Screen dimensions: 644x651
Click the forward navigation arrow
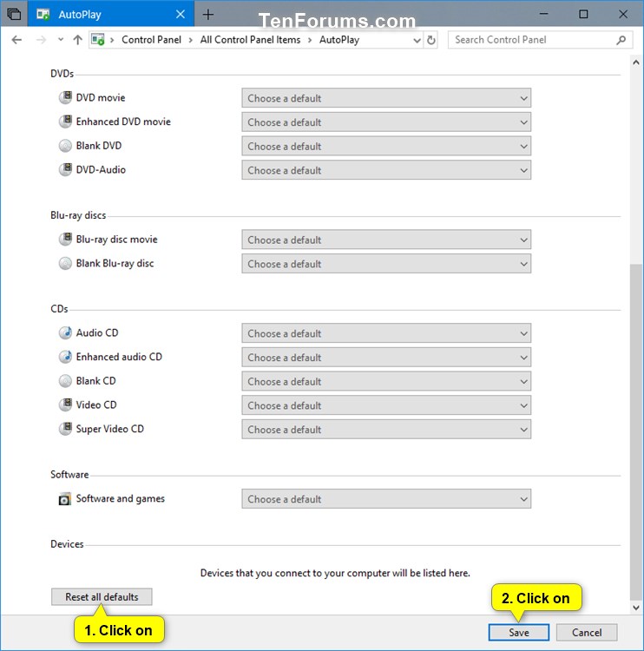coord(41,40)
